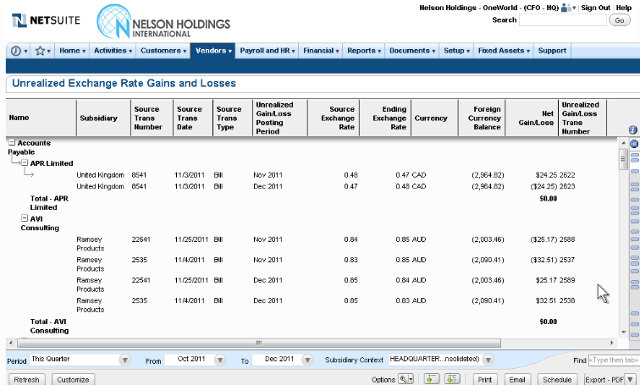Open the Payroll and HR menu

click(x=267, y=51)
